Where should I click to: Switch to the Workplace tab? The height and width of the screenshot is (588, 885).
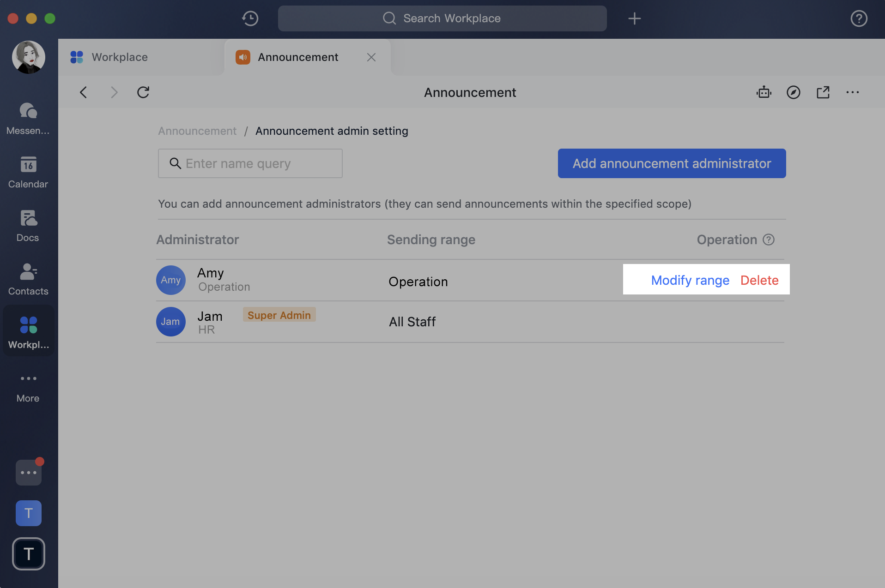click(x=119, y=57)
